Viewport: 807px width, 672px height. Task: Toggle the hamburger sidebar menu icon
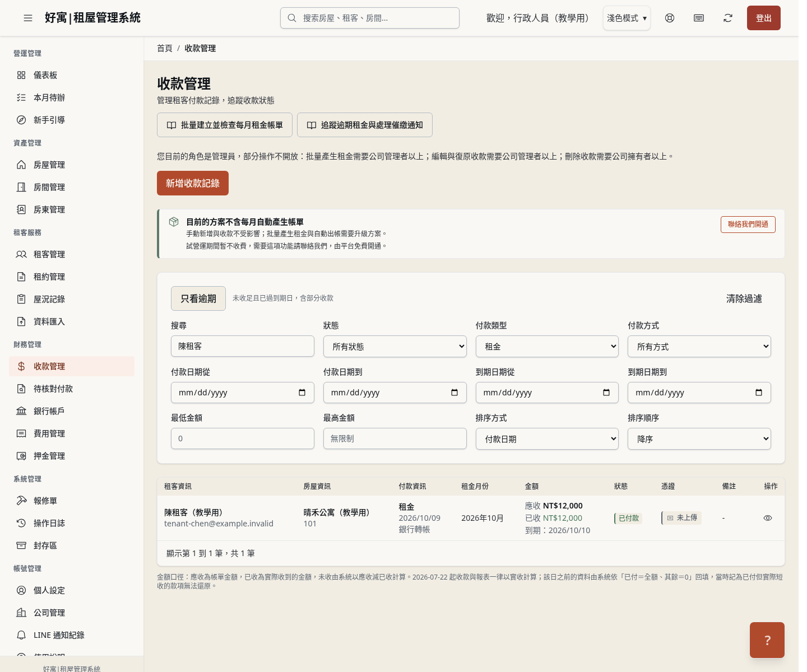28,18
